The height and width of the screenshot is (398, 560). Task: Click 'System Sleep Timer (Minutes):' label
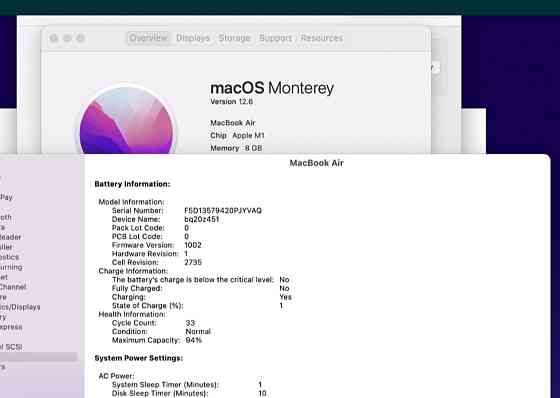(x=165, y=385)
